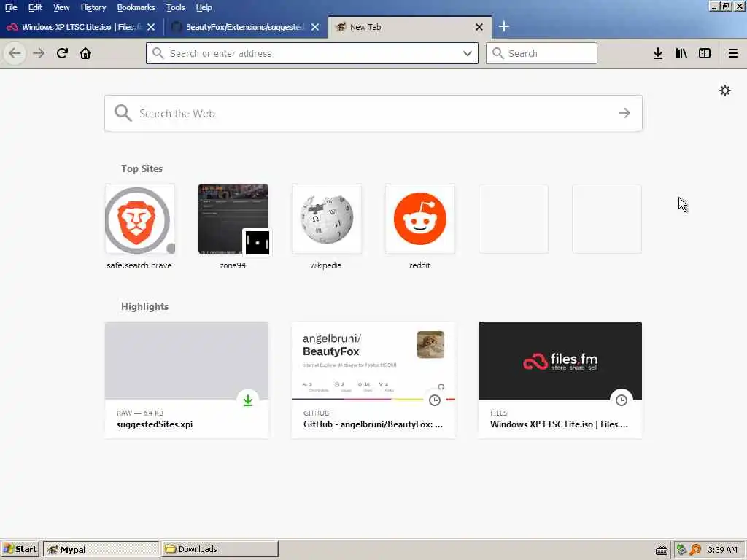
Task: Open GitHub angelbruni/BeautyFox highlight card
Action: (373, 380)
